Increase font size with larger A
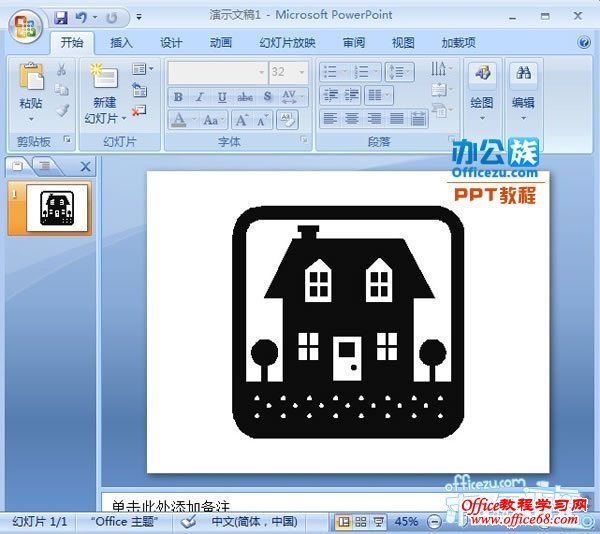The width and height of the screenshot is (600, 534). click(242, 120)
